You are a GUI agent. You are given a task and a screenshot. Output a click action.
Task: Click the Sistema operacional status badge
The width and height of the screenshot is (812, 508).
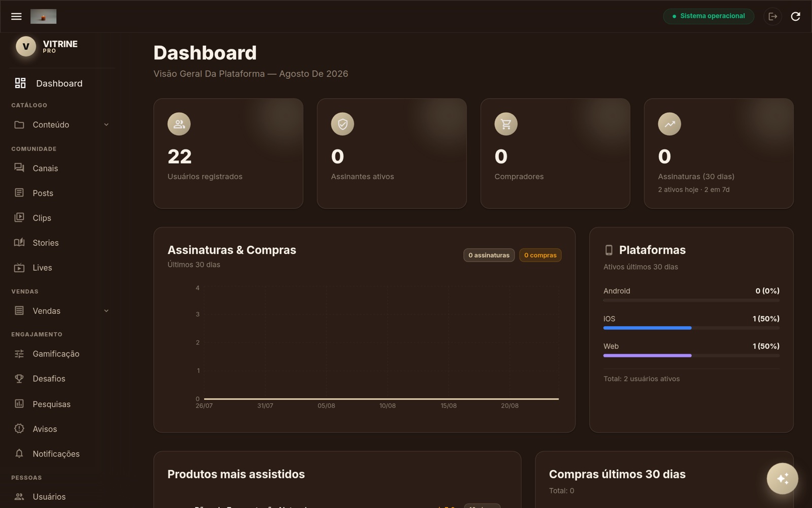[708, 16]
